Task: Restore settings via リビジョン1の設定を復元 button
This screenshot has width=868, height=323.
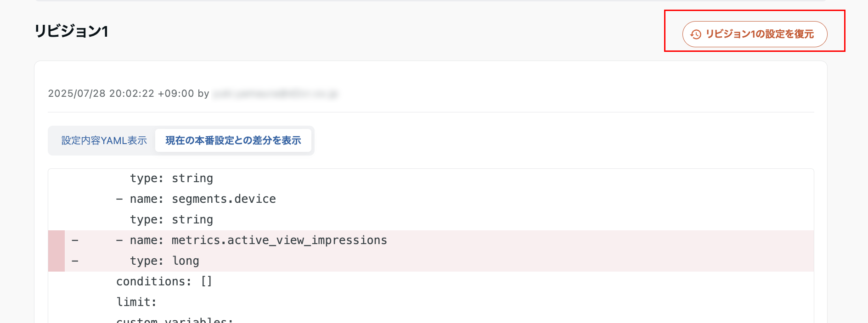Action: tap(755, 34)
